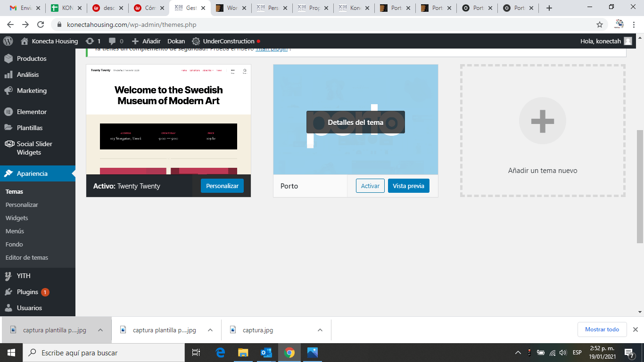
Task: Bookmark page with star icon
Action: coord(600,25)
